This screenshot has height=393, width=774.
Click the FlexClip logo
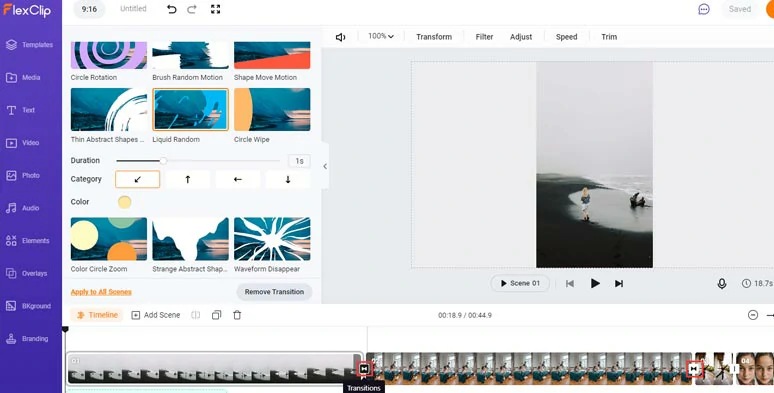coord(27,9)
